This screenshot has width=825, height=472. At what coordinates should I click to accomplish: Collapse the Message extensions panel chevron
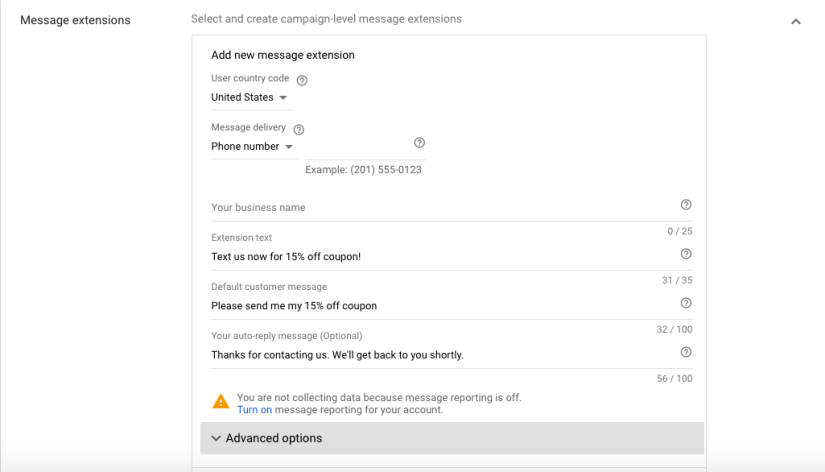796,21
